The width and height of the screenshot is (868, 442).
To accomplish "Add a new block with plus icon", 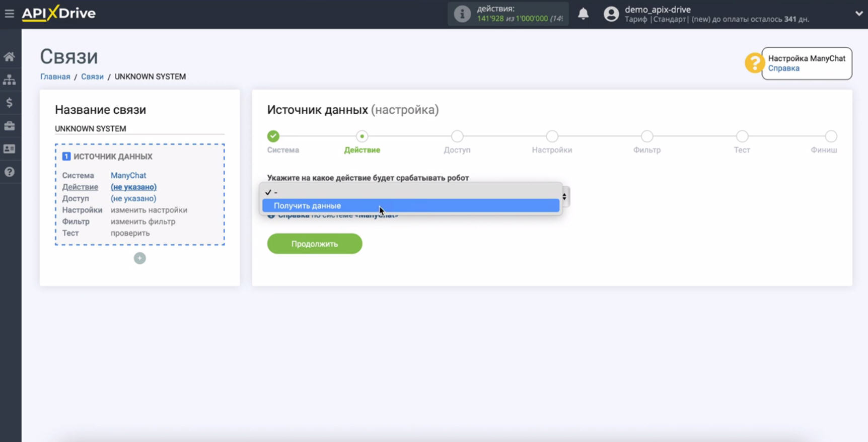I will click(x=140, y=258).
